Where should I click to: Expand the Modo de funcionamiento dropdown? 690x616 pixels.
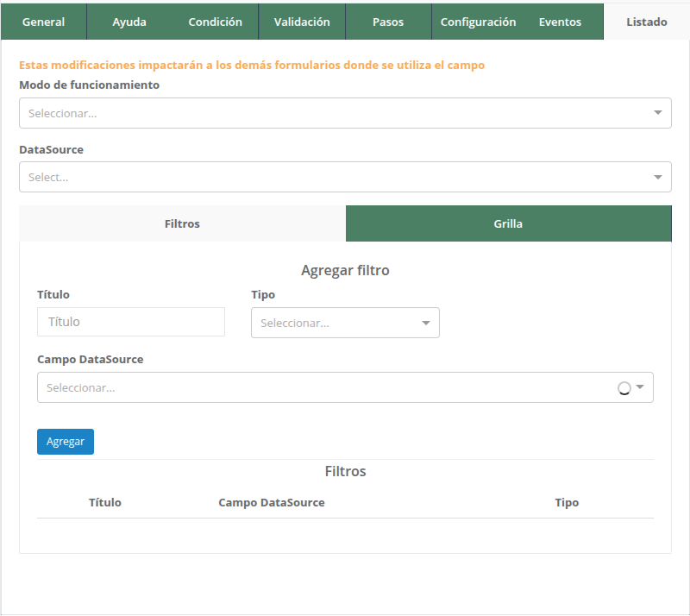point(336,113)
